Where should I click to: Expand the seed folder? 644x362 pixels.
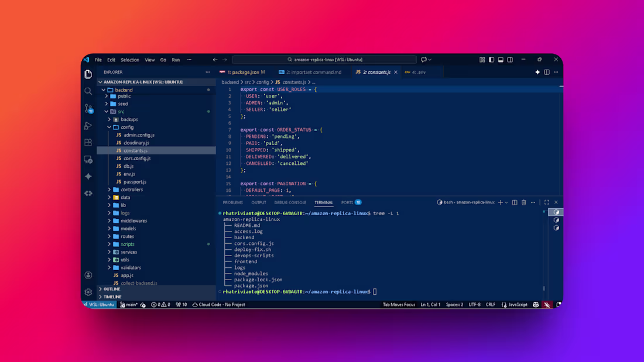[107, 104]
